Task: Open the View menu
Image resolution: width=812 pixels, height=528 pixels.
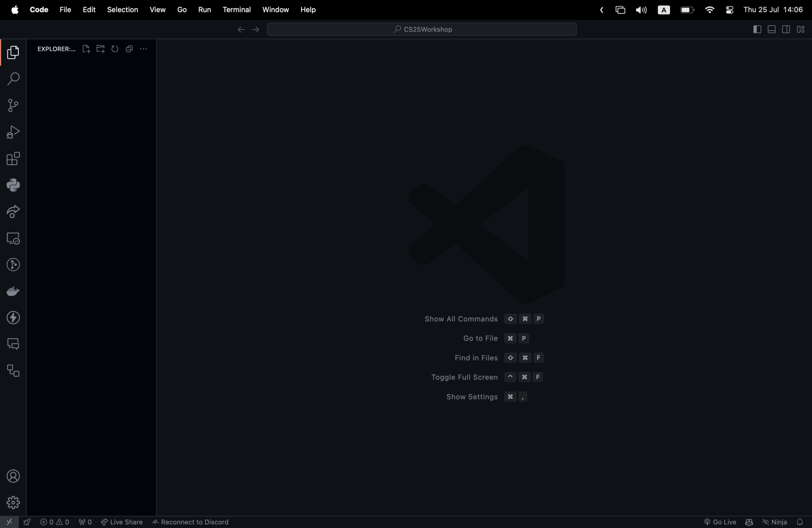Action: click(158, 10)
